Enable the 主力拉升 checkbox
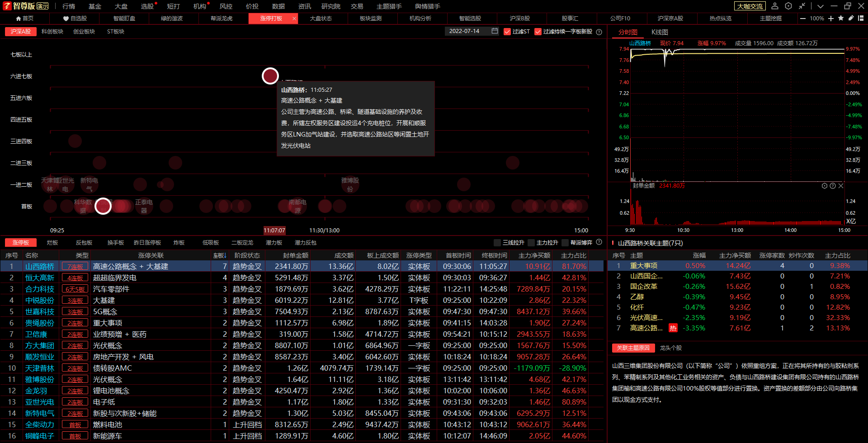 (x=531, y=243)
